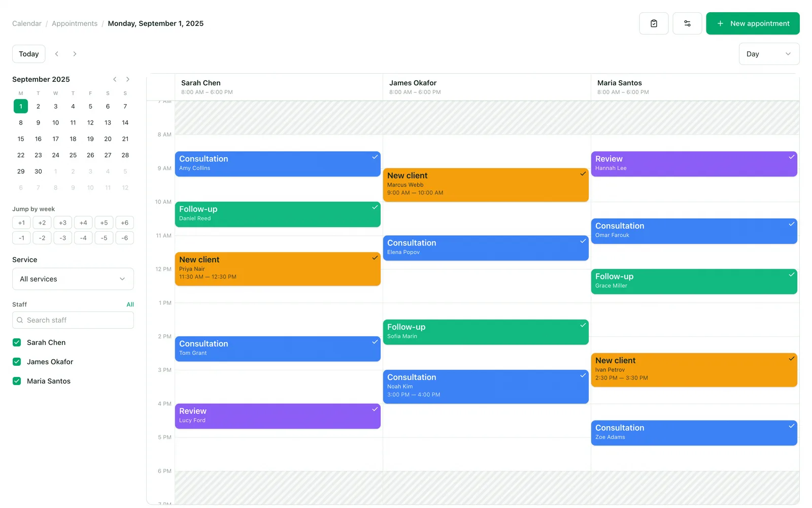The height and width of the screenshot is (508, 812).
Task: Click checkmark on Priya Nair appointment
Action: tap(375, 258)
